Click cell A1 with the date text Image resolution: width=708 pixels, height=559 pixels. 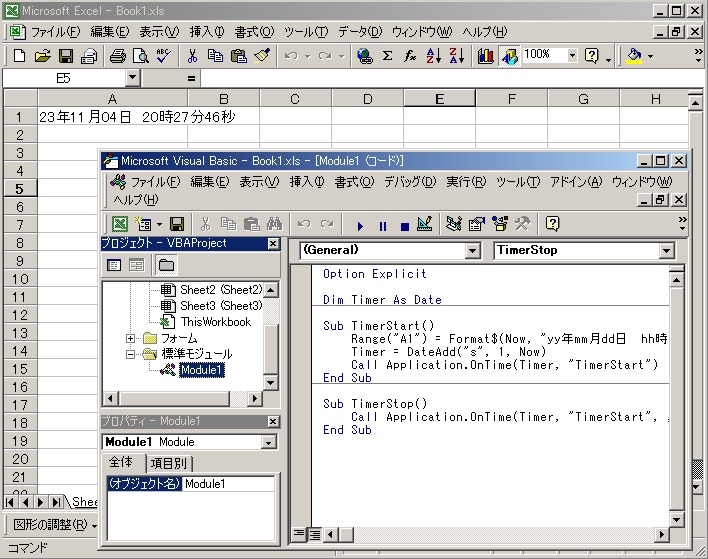(112, 117)
